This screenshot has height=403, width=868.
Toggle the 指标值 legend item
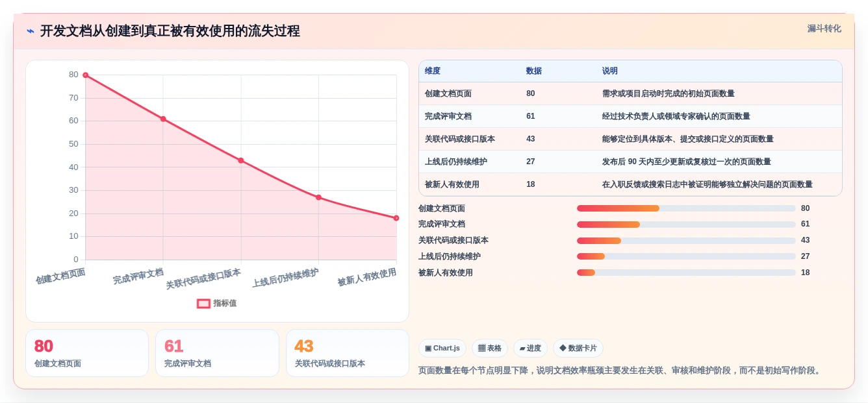click(x=217, y=303)
